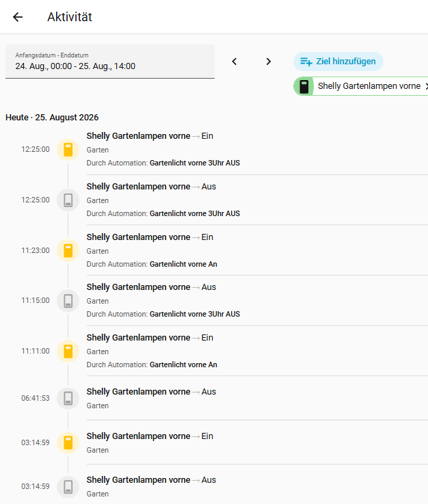
Task: Open the Anfangsdatum - Enddatum date range field
Action: pos(110,62)
